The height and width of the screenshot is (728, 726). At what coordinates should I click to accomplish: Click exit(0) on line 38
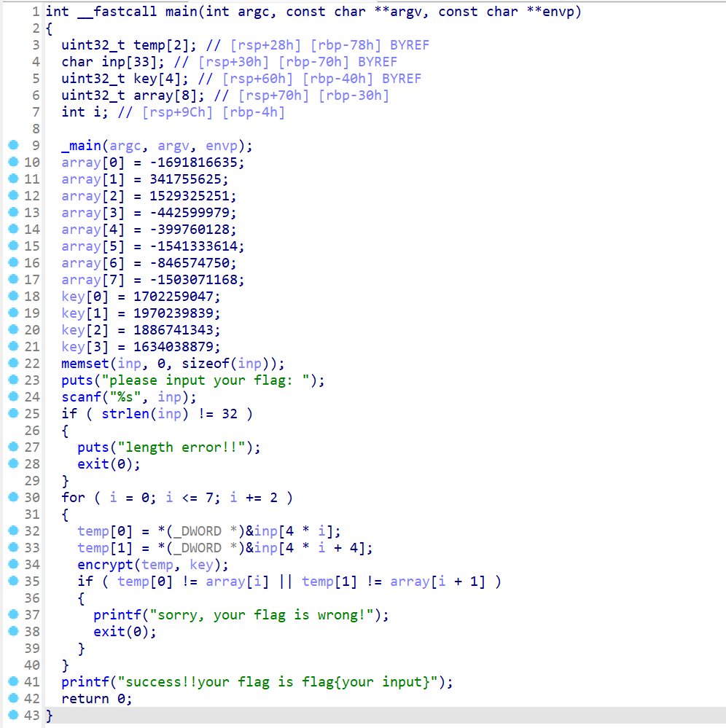121,631
